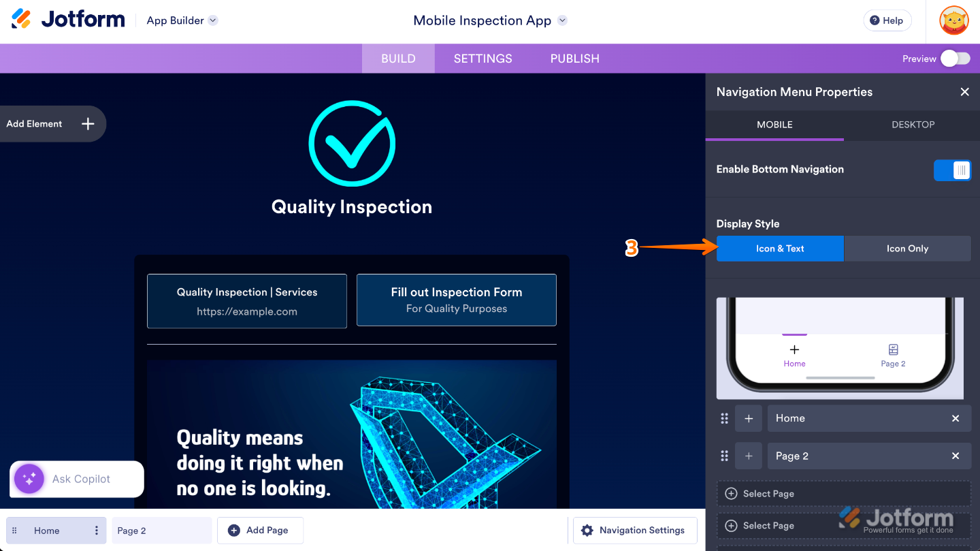Open Help from the top bar

[887, 20]
